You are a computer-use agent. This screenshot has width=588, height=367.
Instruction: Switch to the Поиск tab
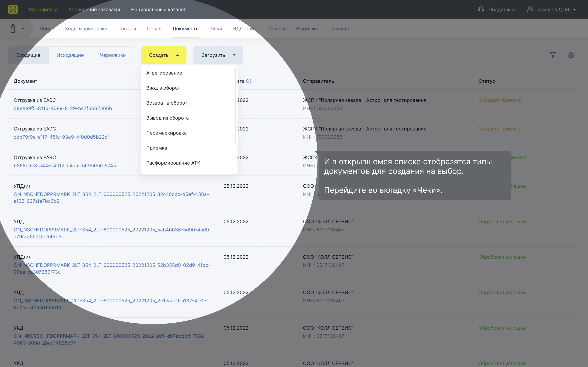(x=47, y=29)
